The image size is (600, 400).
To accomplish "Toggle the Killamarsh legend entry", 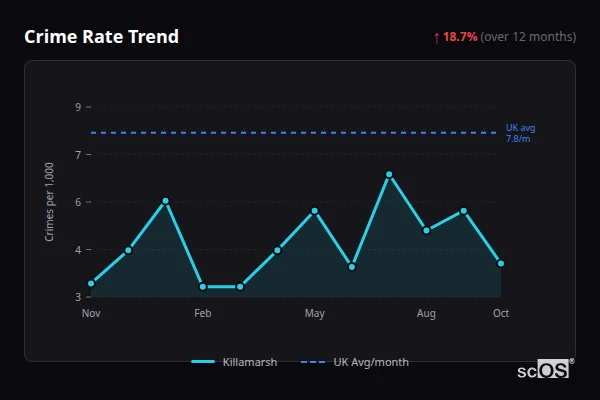I will 234,362.
